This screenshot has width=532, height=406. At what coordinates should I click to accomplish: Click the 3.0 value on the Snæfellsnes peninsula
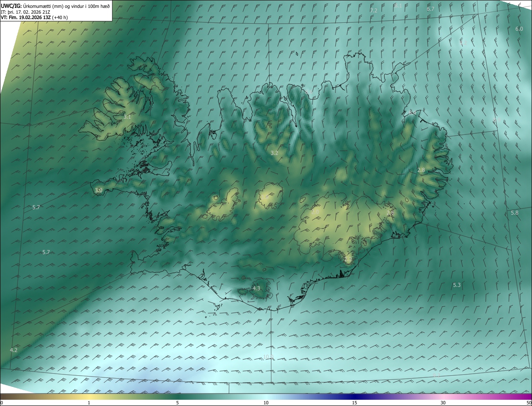point(99,191)
